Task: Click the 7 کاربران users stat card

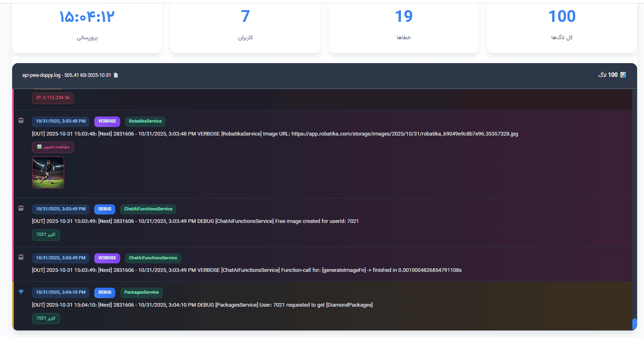Action: [x=246, y=28]
